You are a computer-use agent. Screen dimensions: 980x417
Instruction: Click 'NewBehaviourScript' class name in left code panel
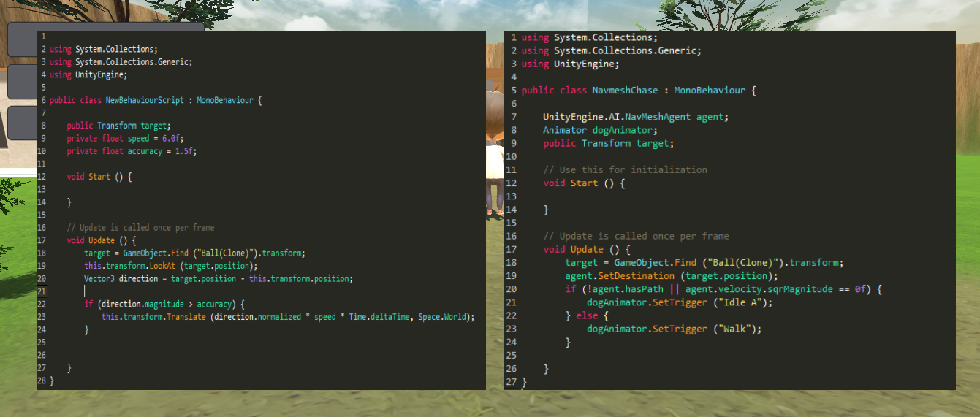[x=143, y=100]
